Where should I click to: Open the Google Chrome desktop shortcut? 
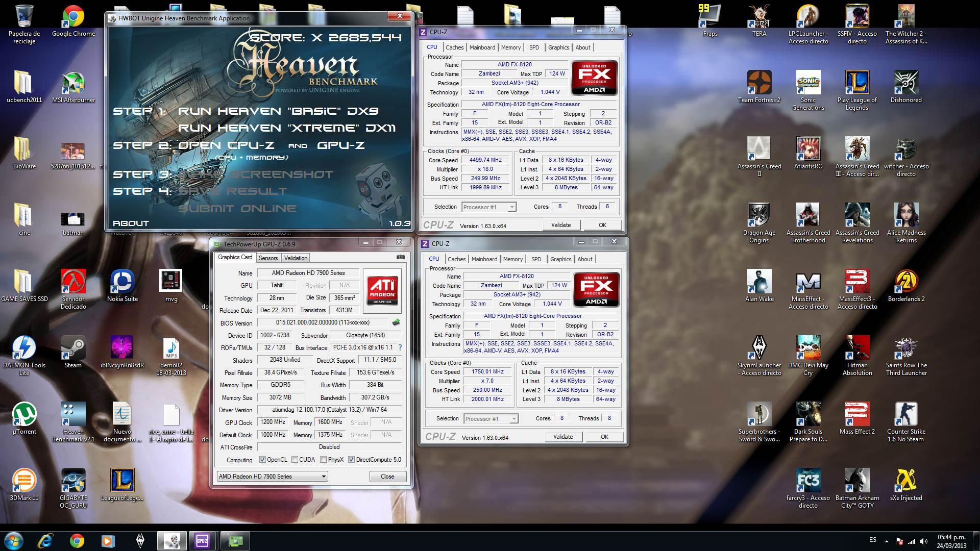click(x=73, y=21)
